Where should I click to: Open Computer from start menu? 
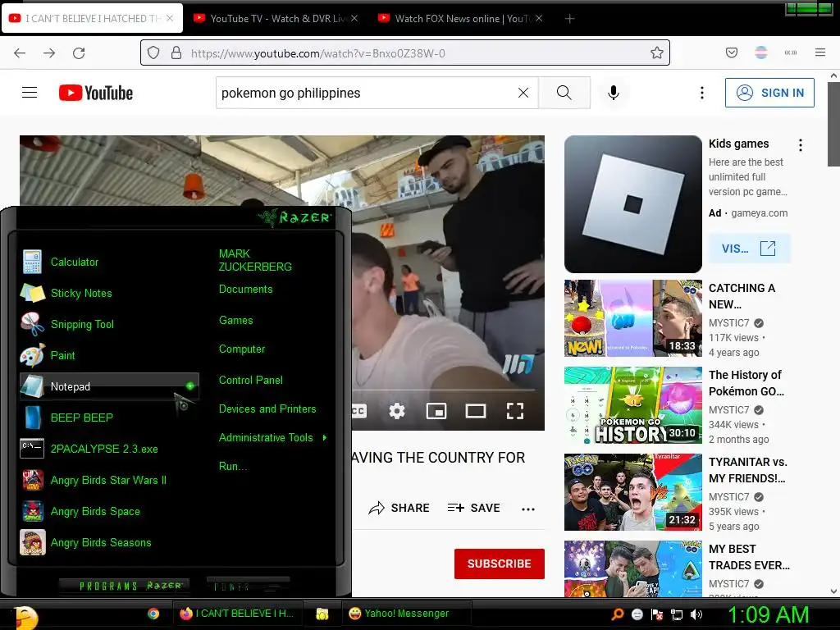tap(242, 349)
